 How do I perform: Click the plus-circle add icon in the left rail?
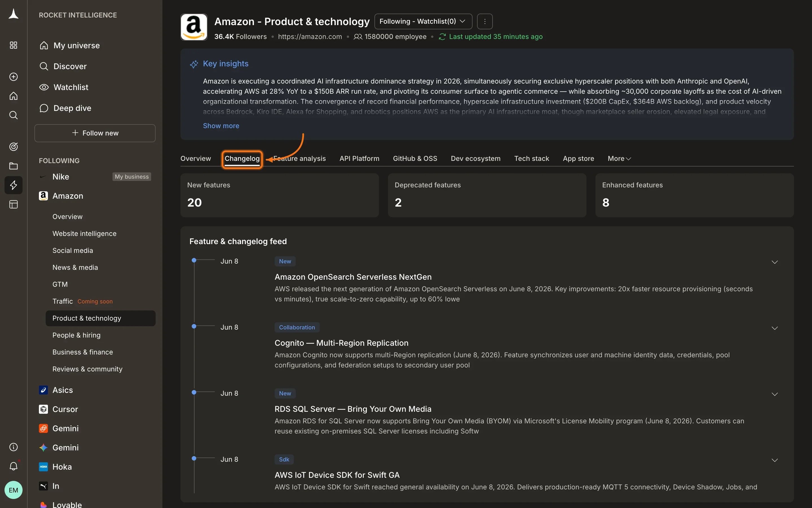[x=14, y=76]
